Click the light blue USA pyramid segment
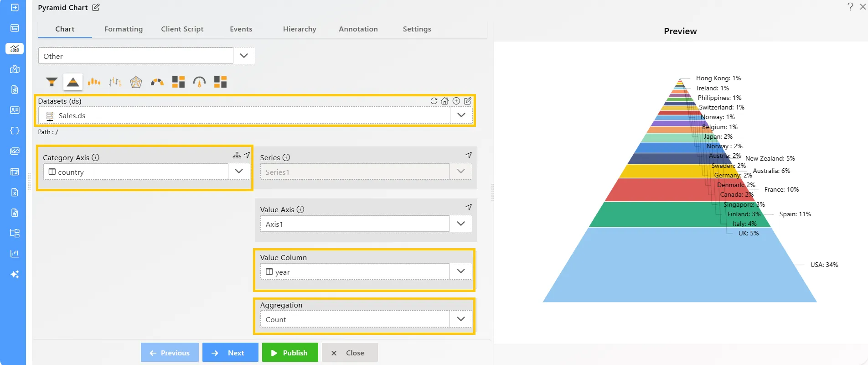868x365 pixels. 679,265
